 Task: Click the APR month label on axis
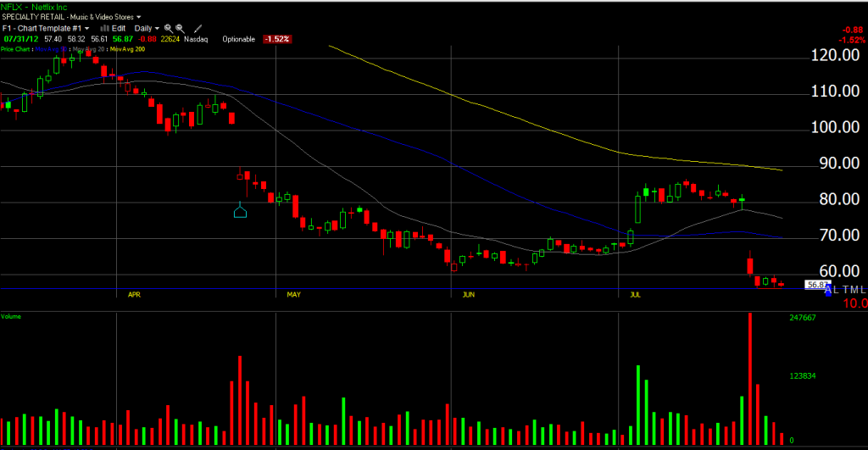tap(134, 294)
